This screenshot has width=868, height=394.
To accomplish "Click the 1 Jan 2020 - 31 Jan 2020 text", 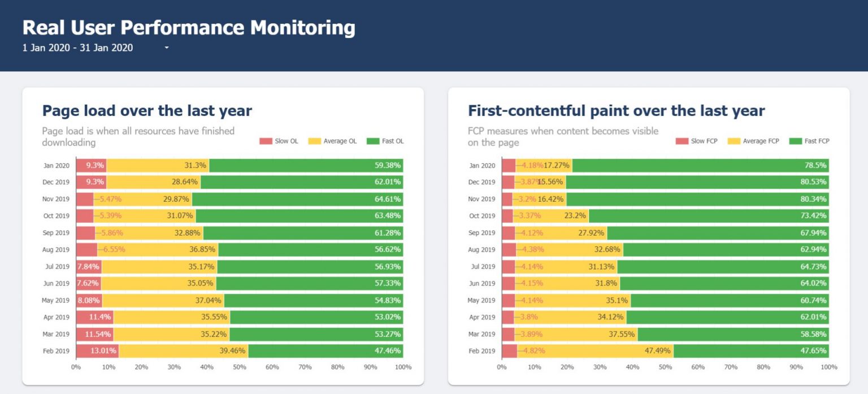I will (x=77, y=48).
